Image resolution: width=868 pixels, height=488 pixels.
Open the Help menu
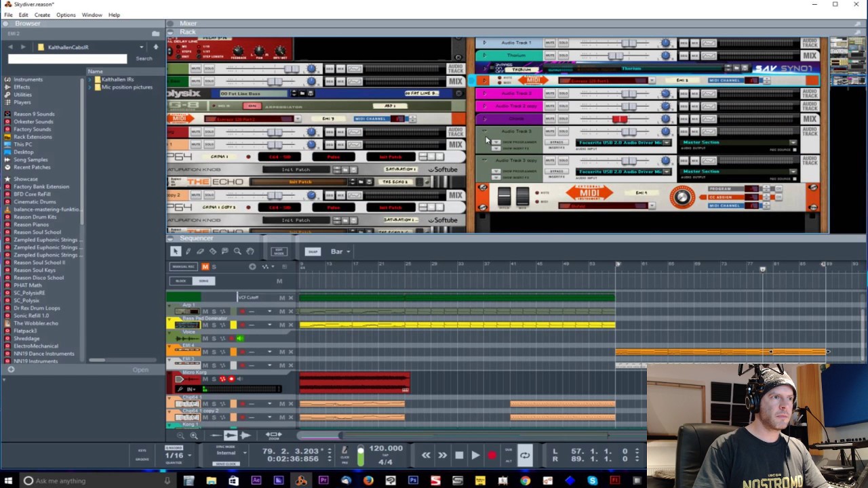pos(114,15)
